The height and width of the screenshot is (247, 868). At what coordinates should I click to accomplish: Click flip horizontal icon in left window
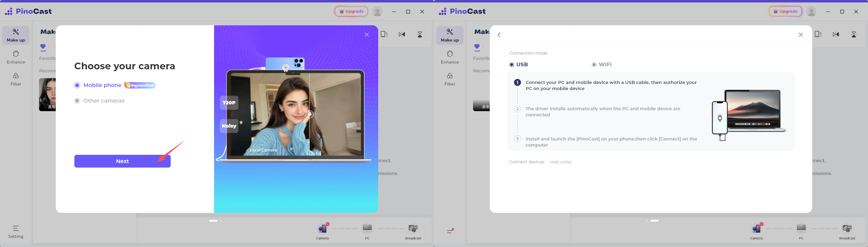point(402,35)
